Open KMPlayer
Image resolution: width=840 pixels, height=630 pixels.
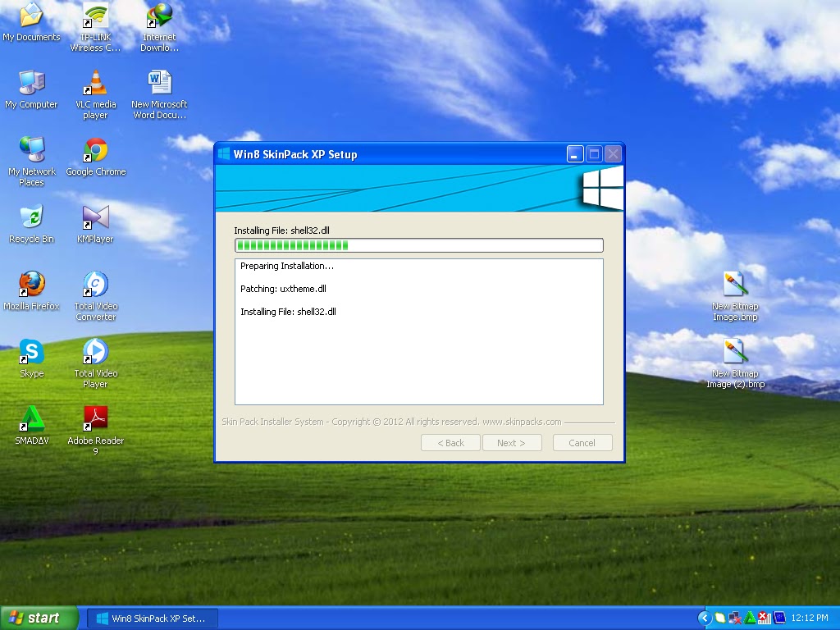[95, 216]
